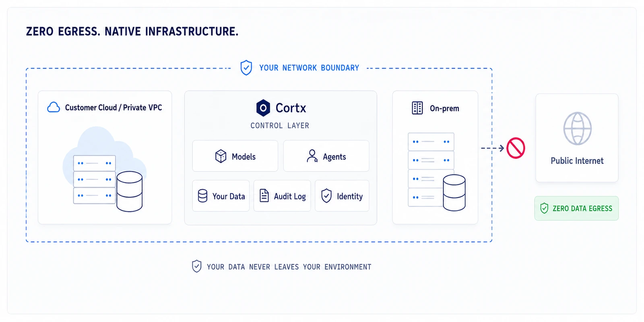Click 'YOUR DATA NEVER LEAVES YOUR ENVIRONMENT' text
The width and height of the screenshot is (644, 322).
pyautogui.click(x=289, y=267)
